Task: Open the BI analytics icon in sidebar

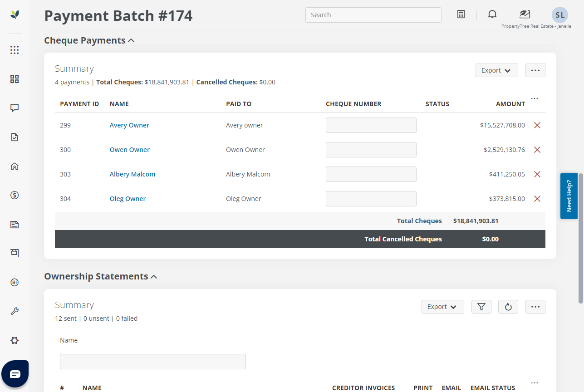Action: point(15,282)
